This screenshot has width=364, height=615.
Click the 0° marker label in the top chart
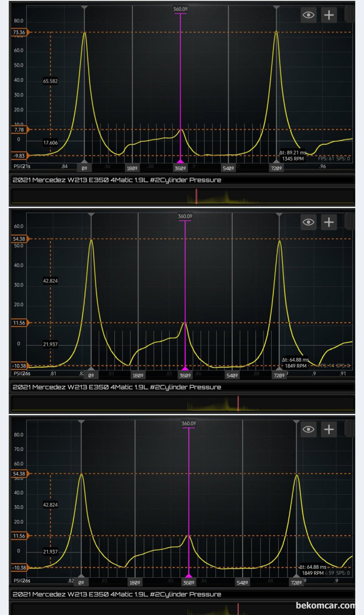[84, 168]
